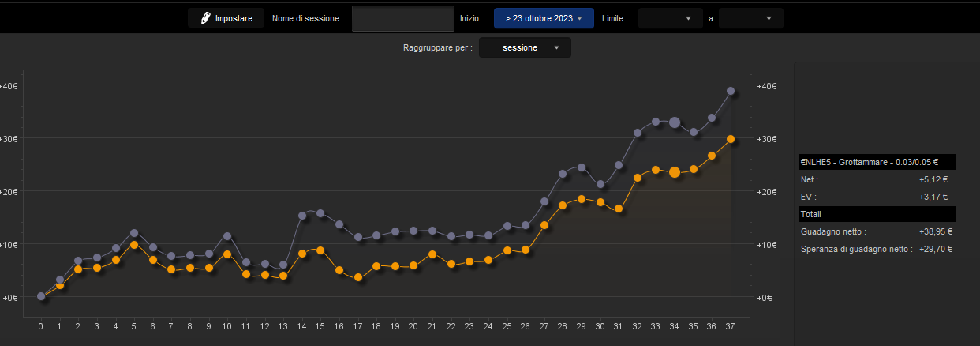Open the Inizio date dropdown '> 23 ottobre 2023'
Viewport: 980px width, 346px height.
tap(544, 18)
